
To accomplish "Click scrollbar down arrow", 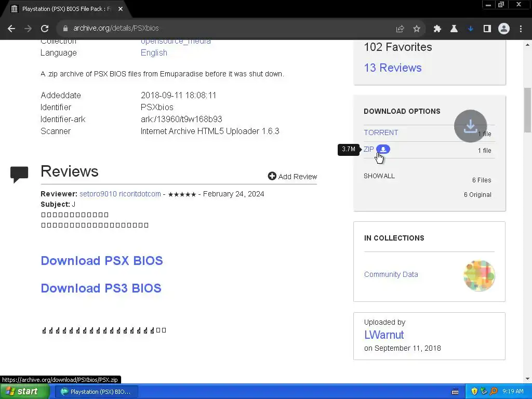I will pyautogui.click(x=527, y=379).
